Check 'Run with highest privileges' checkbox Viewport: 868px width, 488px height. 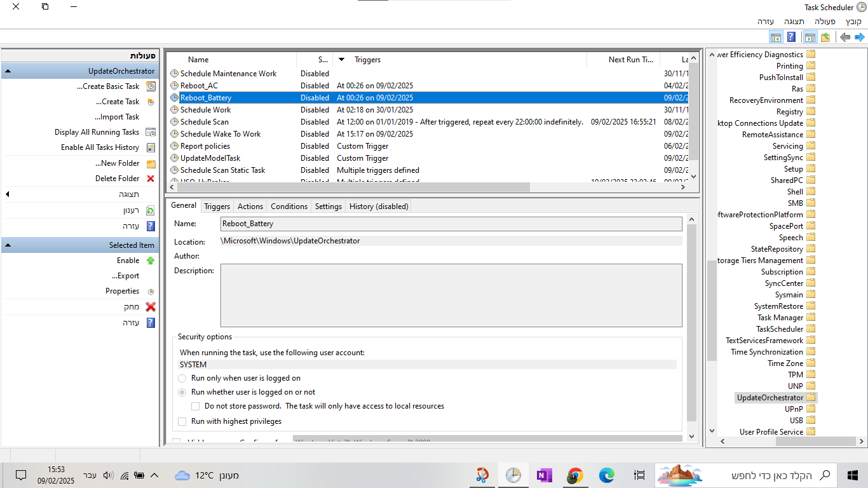click(x=182, y=421)
